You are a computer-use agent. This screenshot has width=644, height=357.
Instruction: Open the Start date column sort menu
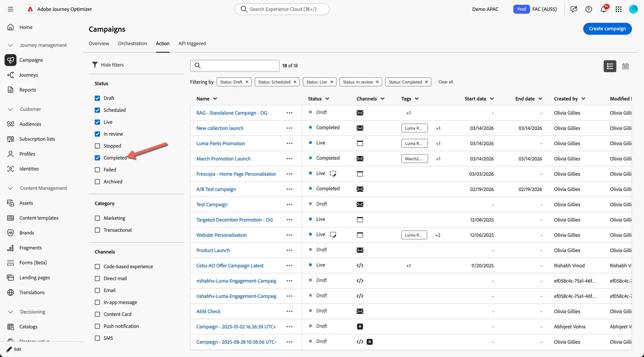[x=492, y=99]
